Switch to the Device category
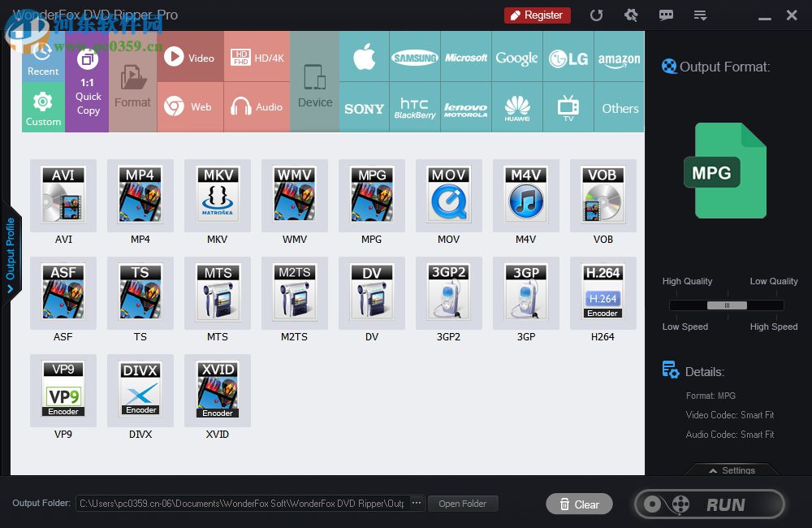 pos(315,81)
